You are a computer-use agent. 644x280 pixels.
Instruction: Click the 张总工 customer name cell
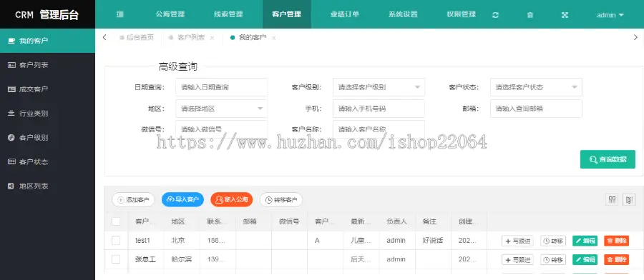point(146,259)
